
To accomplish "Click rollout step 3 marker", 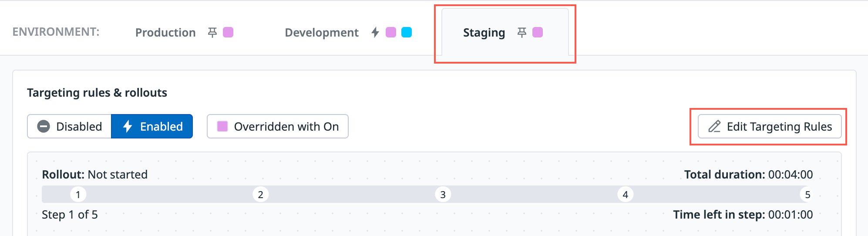I will point(443,195).
